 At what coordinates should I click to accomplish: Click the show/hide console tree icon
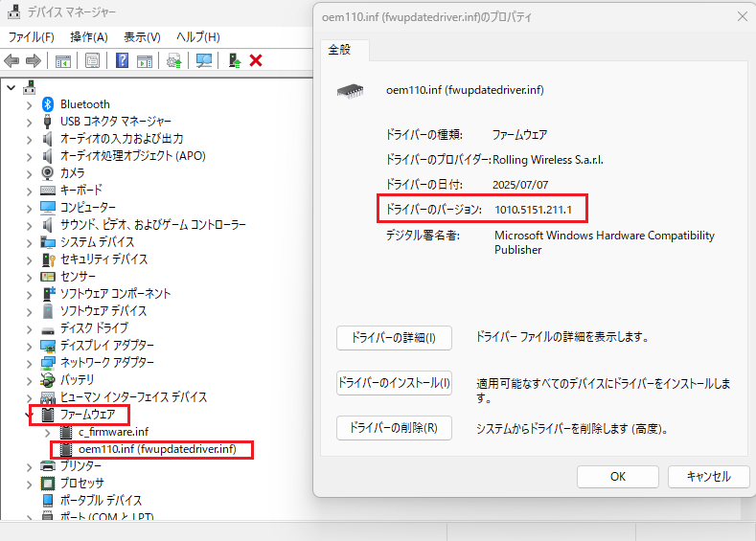62,60
